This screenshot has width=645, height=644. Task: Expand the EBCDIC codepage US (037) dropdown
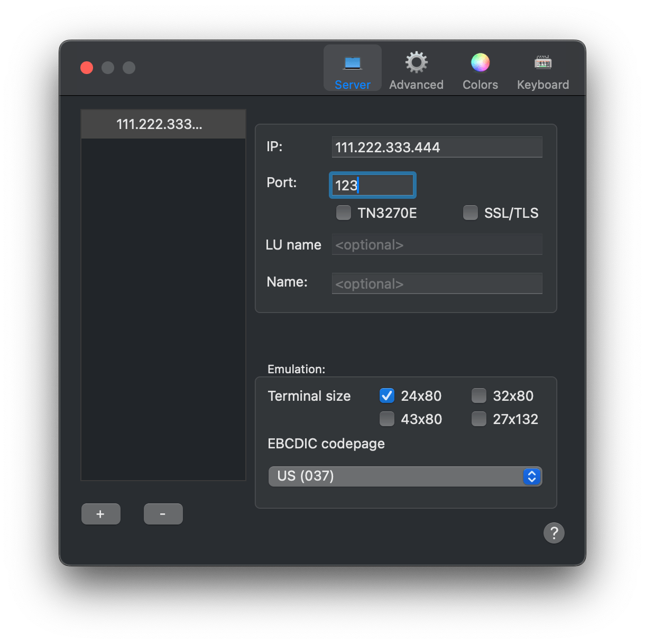click(x=405, y=476)
